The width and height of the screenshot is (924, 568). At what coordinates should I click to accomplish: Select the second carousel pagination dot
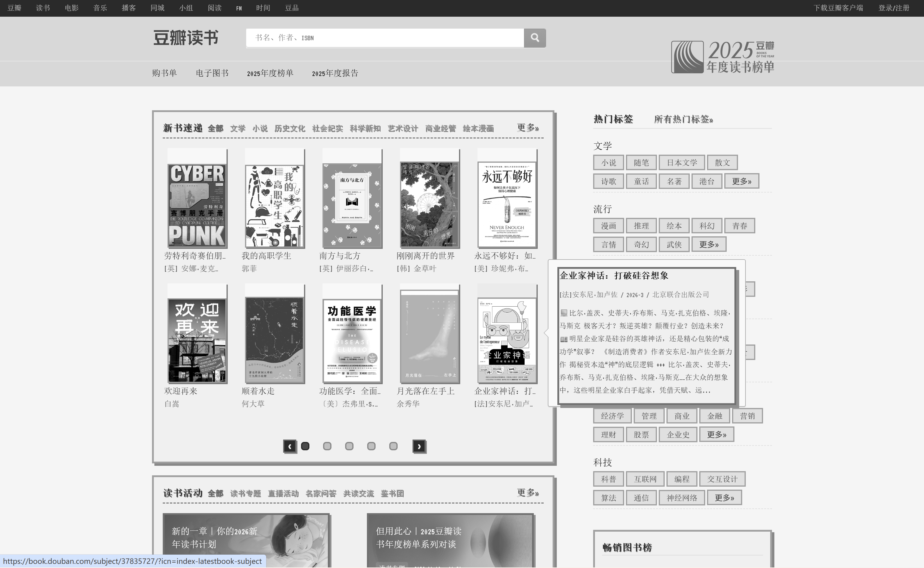pos(327,446)
